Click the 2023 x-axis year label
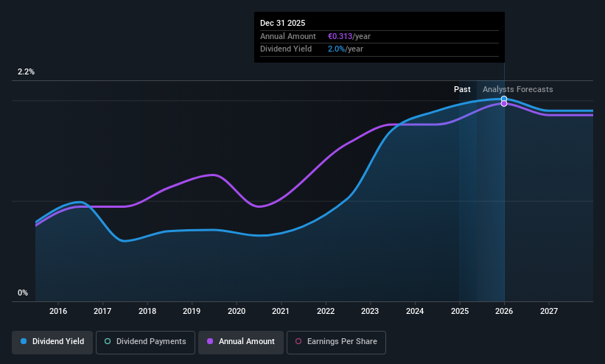This screenshot has height=364, width=605. [x=370, y=311]
